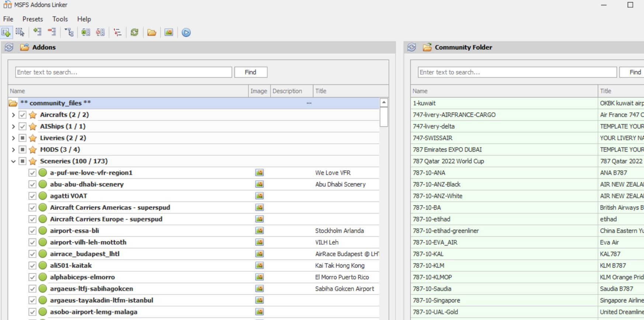Viewport: 644px width, 320px height.
Task: Uncheck the airrace_budapest_lhtl addon
Action: 32,254
